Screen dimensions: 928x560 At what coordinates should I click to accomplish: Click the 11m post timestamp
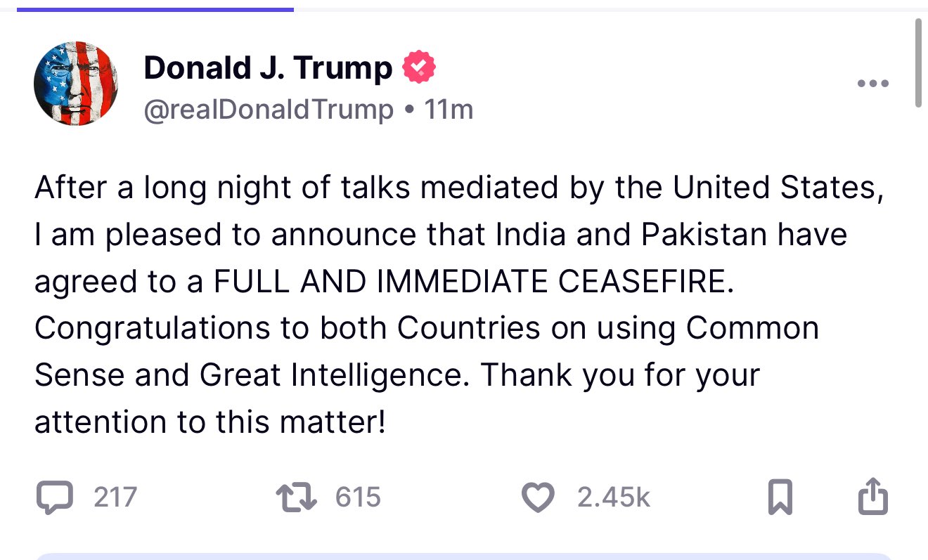tap(449, 110)
